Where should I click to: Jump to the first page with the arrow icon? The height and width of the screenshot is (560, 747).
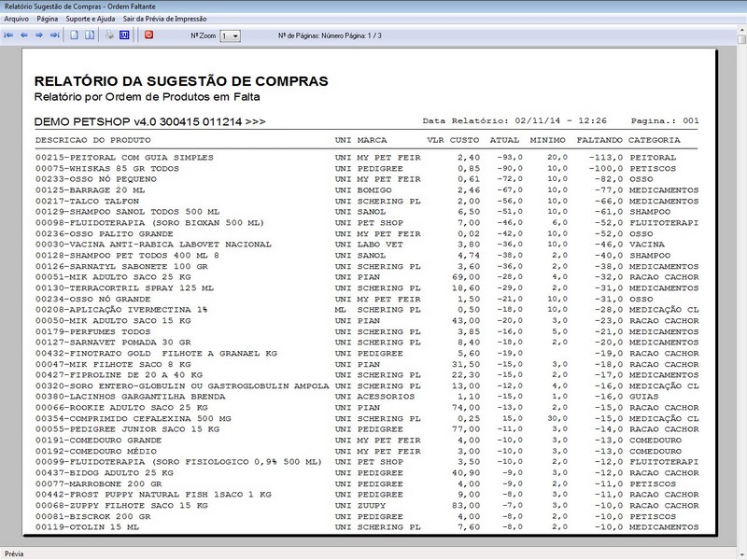point(9,35)
